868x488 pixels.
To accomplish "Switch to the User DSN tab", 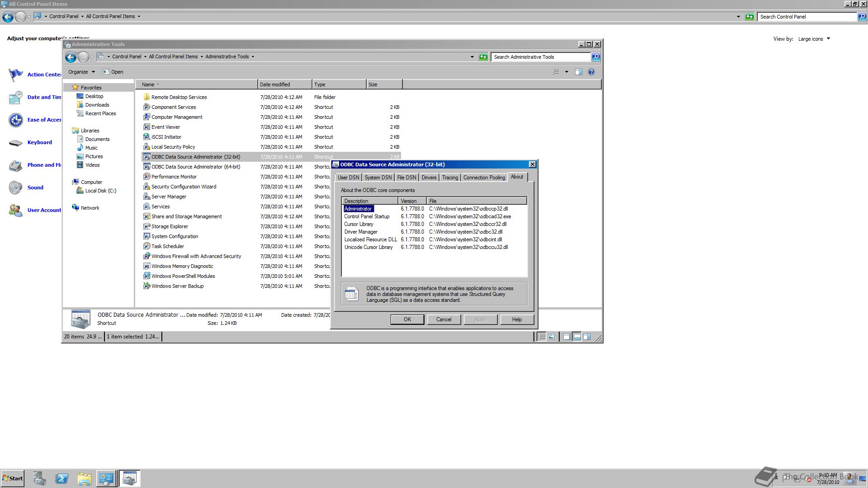I will pos(348,178).
